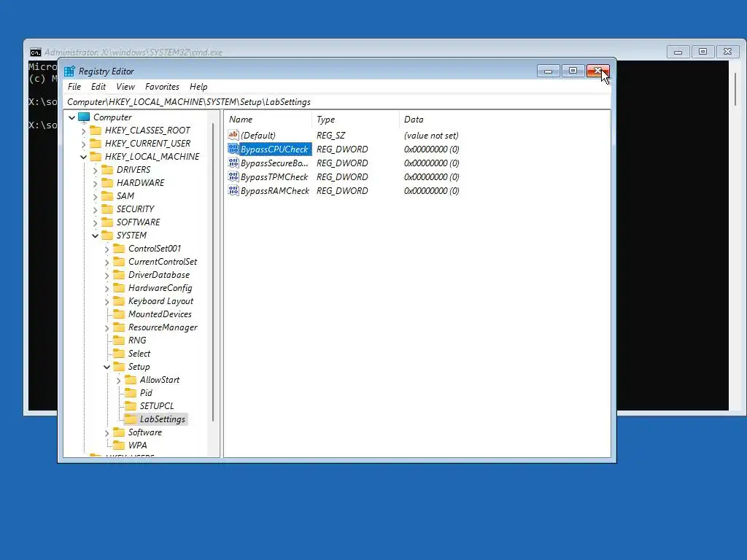Expand the Keyboard Layout key
This screenshot has height=560, width=747.
tap(107, 301)
